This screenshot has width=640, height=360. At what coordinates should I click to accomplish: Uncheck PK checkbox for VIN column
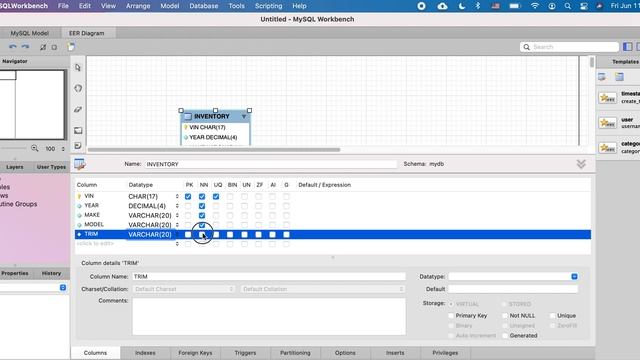click(188, 196)
